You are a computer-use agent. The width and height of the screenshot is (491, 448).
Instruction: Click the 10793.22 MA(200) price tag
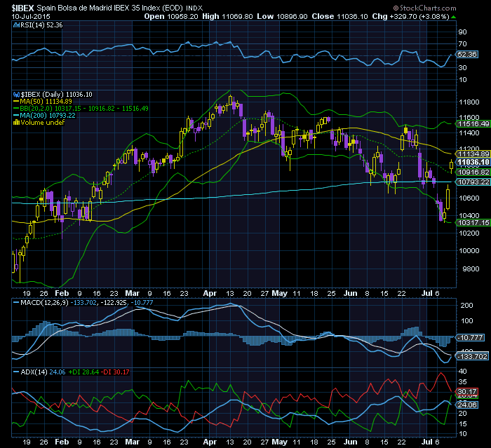click(x=473, y=182)
